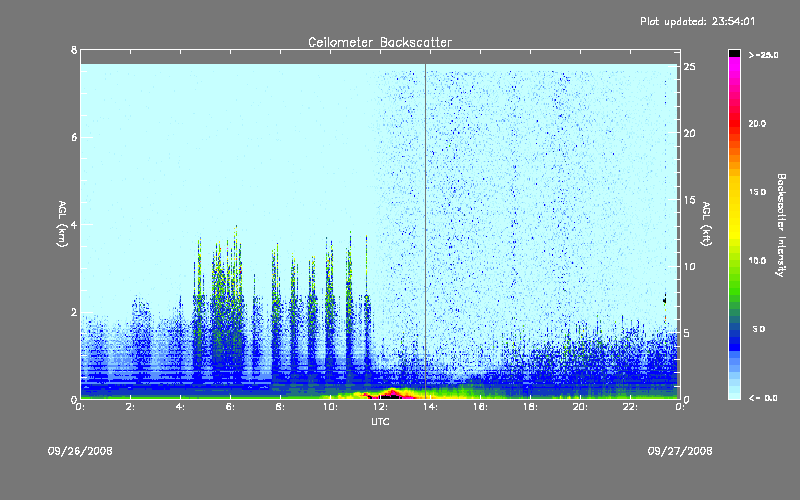Image resolution: width=800 pixels, height=500 pixels.
Task: Click the "10" tick on the kft axis
Action: point(689,266)
